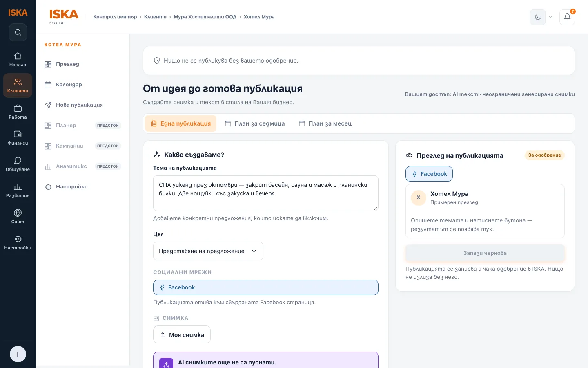Open the Развитие section

[x=18, y=190]
